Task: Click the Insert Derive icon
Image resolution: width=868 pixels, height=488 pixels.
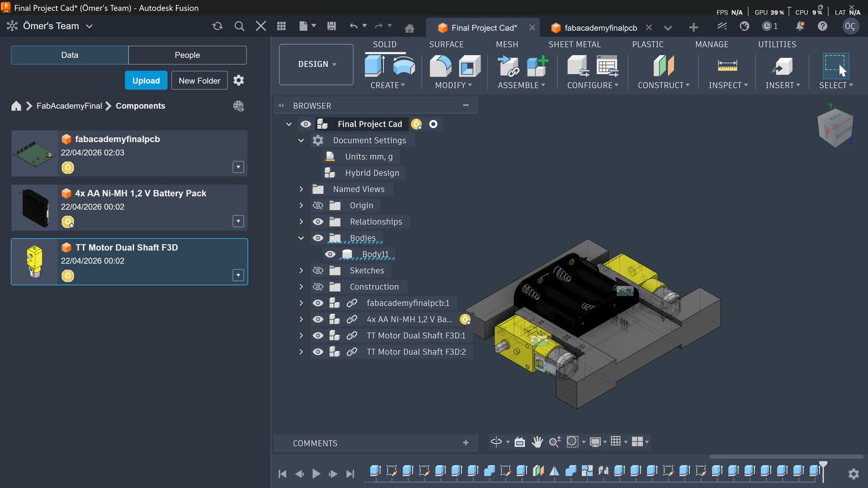Action: pyautogui.click(x=782, y=66)
